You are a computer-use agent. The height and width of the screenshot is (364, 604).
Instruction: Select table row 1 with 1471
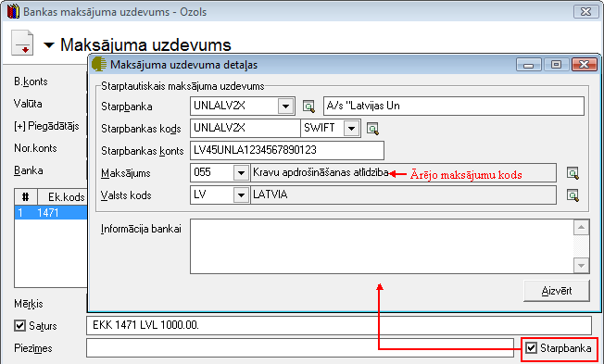[x=51, y=213]
